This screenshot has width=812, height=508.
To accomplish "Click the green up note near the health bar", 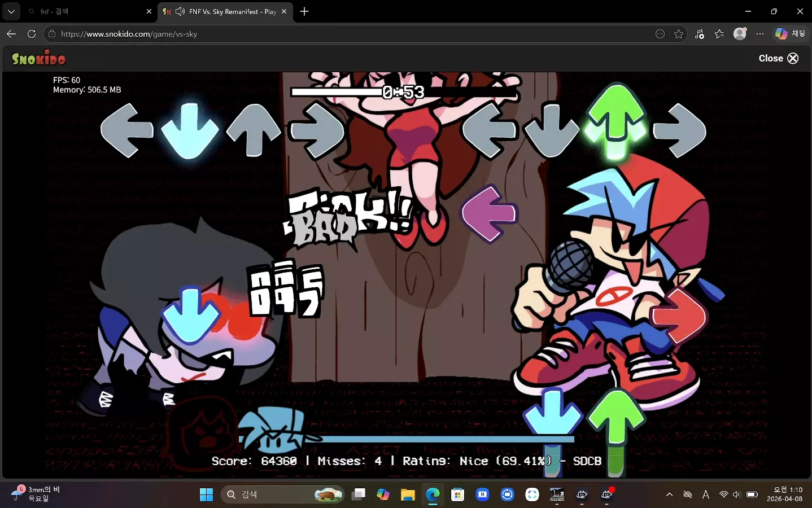I will 616,418.
